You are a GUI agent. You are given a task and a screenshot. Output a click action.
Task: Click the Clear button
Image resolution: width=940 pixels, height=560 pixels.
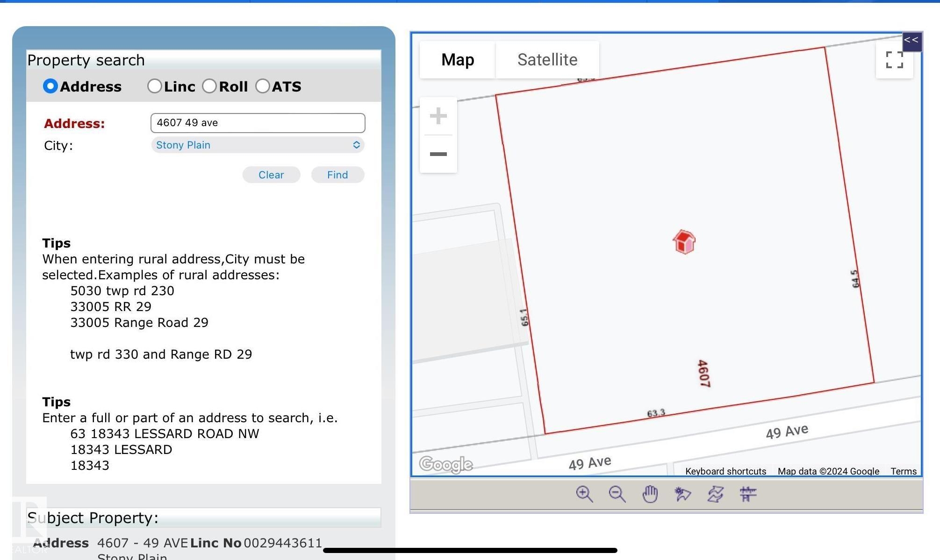point(271,175)
